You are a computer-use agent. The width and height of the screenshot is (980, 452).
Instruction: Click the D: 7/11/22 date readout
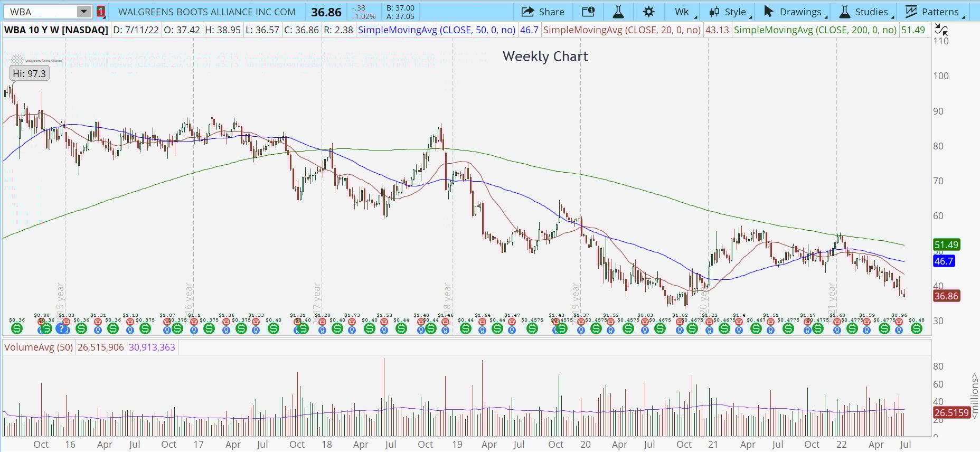[136, 30]
